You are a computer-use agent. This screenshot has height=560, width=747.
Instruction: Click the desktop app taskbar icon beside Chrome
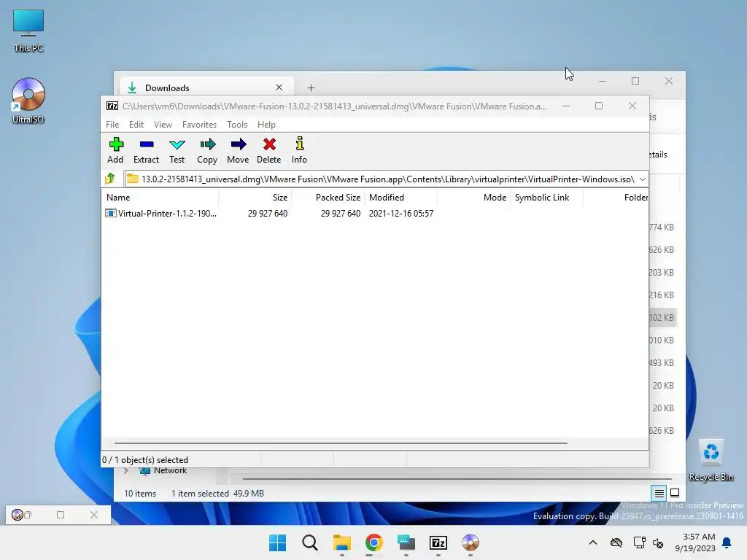[406, 542]
